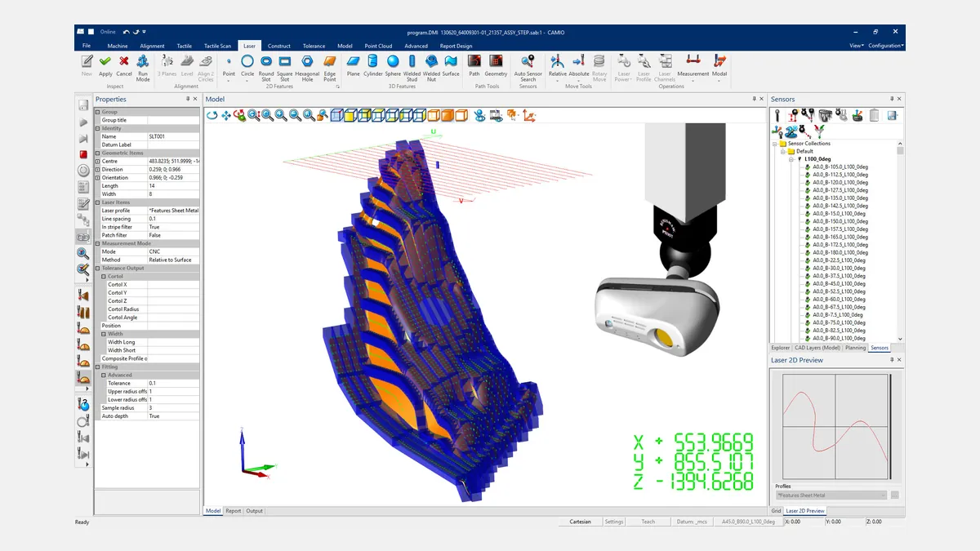Viewport: 980px width, 551px height.
Task: Open the View dropdown in the title area
Action: coord(856,46)
